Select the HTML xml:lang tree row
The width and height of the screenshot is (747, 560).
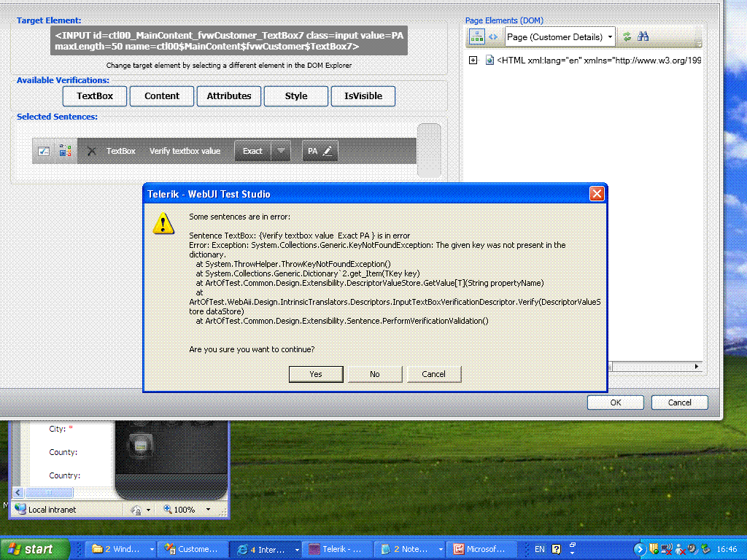(x=599, y=60)
